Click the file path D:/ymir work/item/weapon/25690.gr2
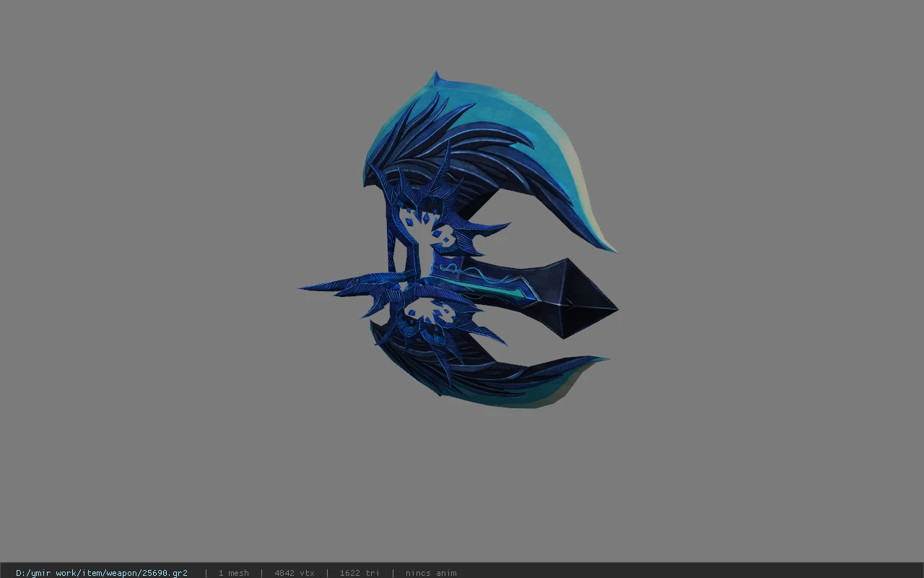Screen dimensions: 924x578 (102, 573)
